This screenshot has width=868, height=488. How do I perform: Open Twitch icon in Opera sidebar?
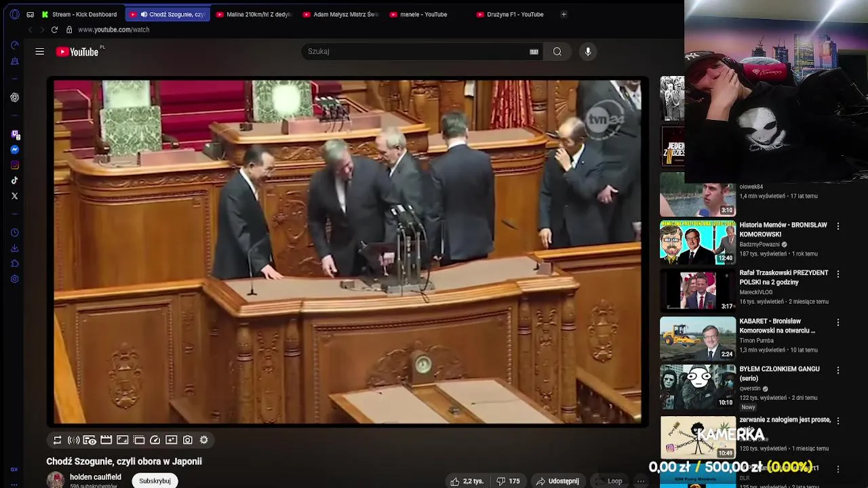pos(14,134)
